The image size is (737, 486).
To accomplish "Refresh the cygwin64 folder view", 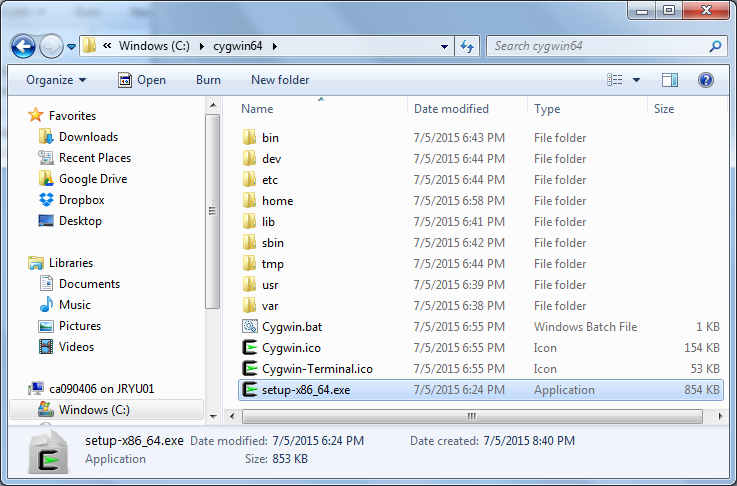I will (x=467, y=46).
